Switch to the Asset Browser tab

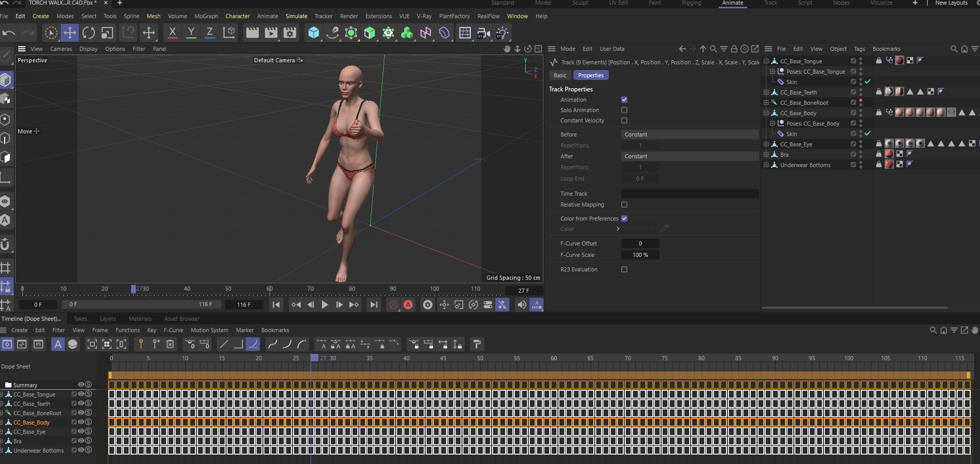(x=181, y=319)
